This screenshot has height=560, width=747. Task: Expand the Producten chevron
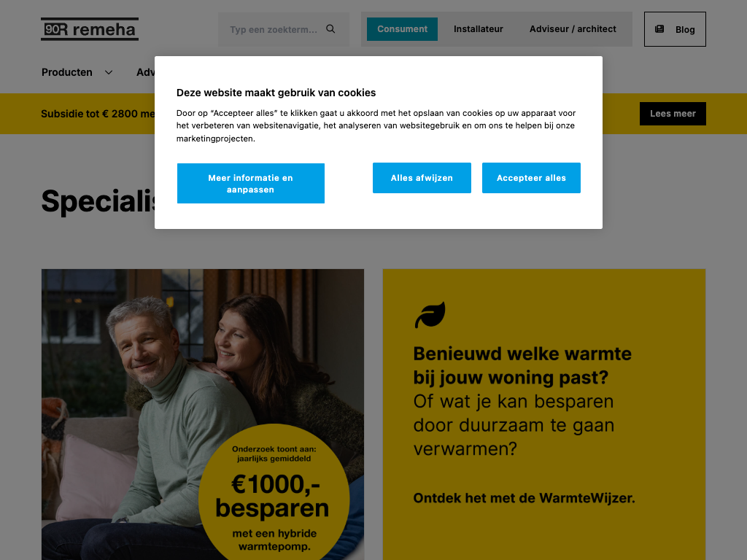coord(109,72)
